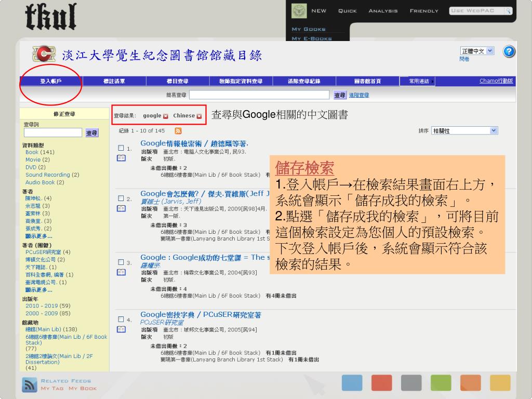Open My E-Books in the top bar

[312, 38]
